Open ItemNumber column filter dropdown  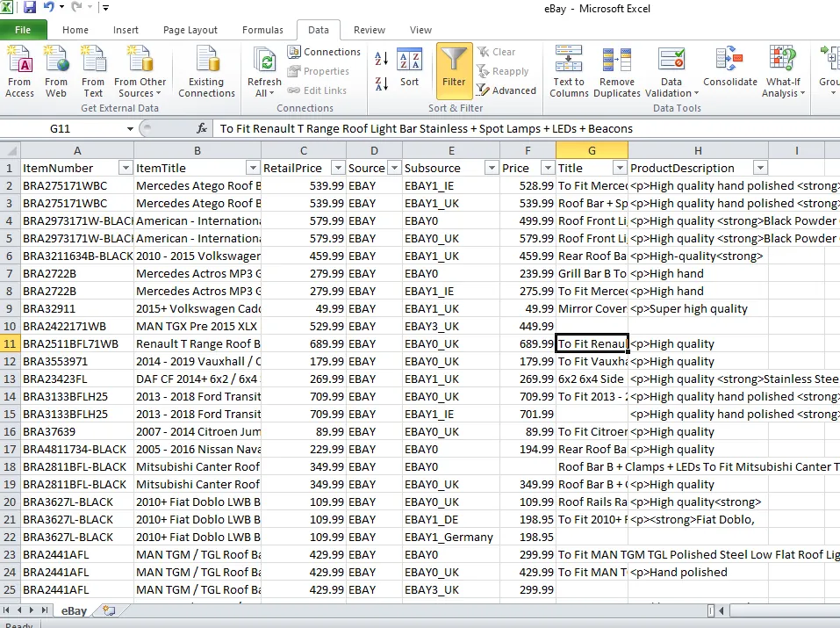[x=126, y=168]
